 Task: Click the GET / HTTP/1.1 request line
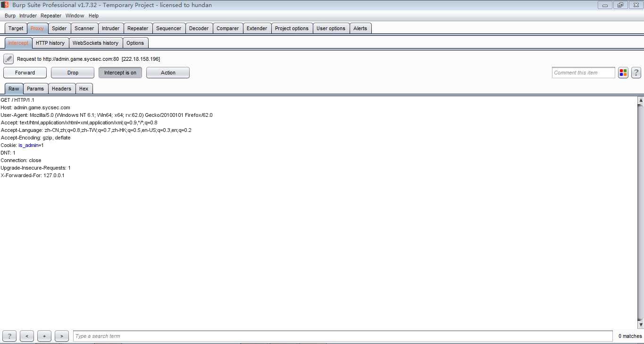[17, 100]
